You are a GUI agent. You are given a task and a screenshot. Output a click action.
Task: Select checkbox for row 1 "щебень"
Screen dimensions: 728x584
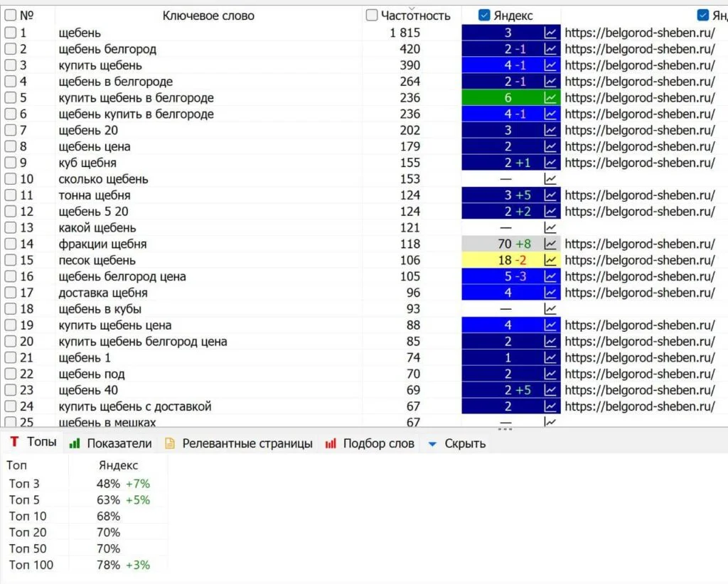click(x=10, y=33)
